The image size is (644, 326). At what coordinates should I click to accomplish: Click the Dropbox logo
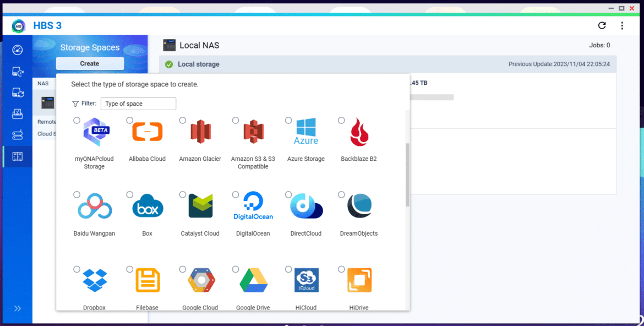(x=95, y=280)
